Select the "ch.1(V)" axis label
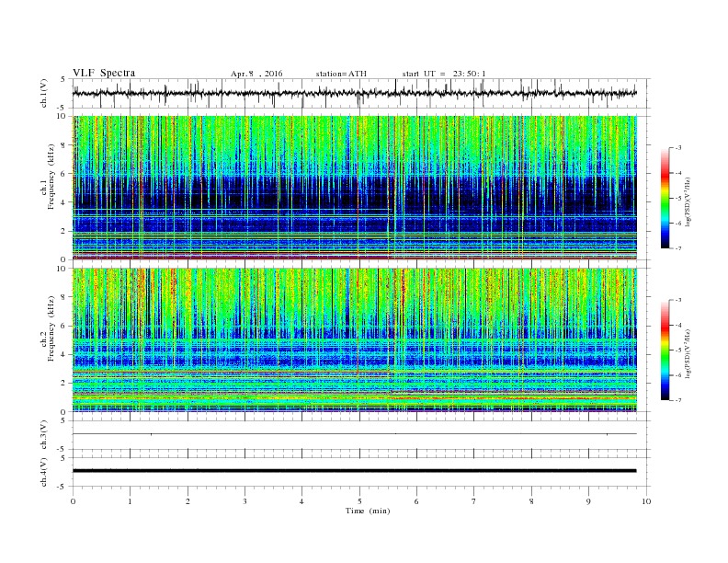 pyautogui.click(x=43, y=93)
